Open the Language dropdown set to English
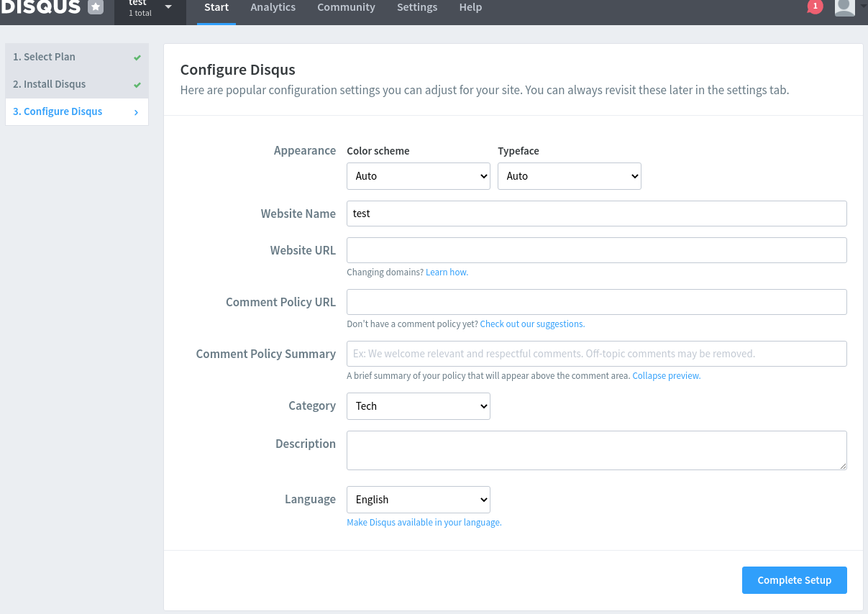Viewport: 868px width, 614px height. [x=419, y=500]
